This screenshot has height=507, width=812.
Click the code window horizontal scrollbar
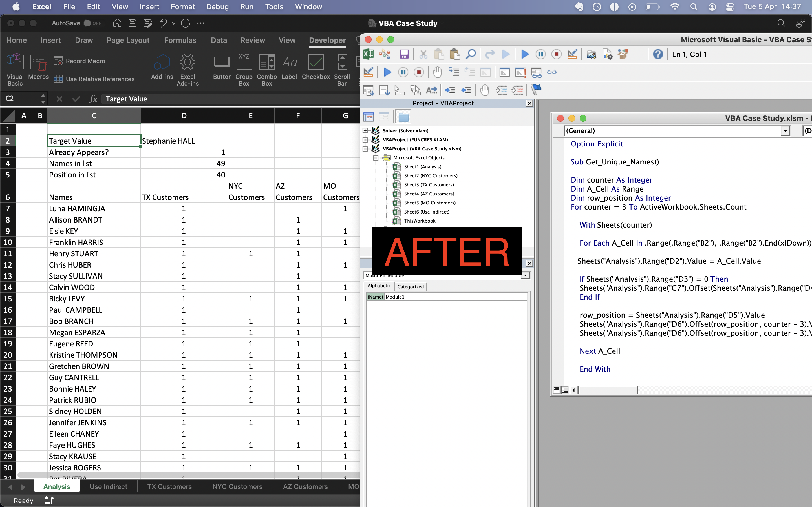point(607,390)
